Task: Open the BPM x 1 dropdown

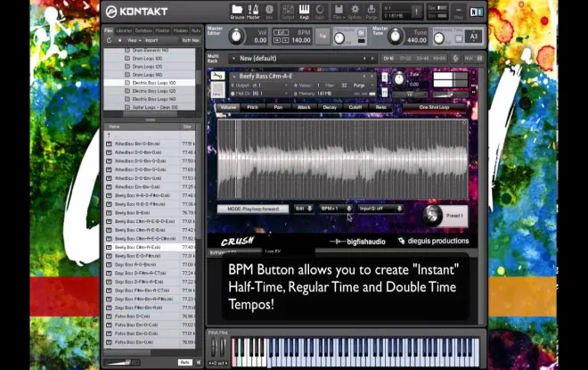Action: coord(336,209)
